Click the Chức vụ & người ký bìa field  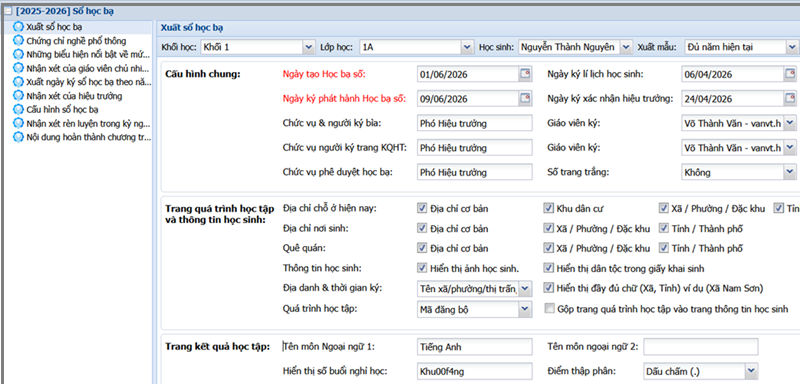point(474,123)
